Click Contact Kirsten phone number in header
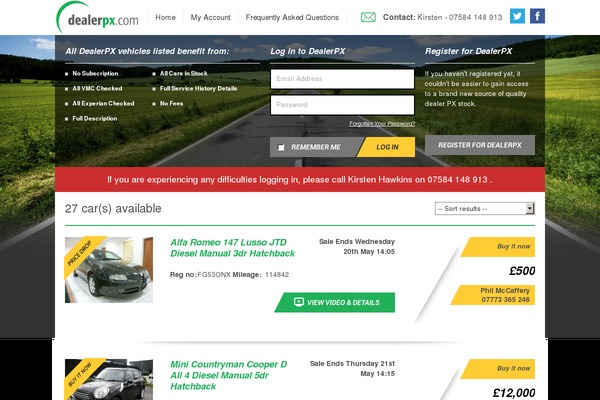Image resolution: width=600 pixels, height=400 pixels. [475, 17]
